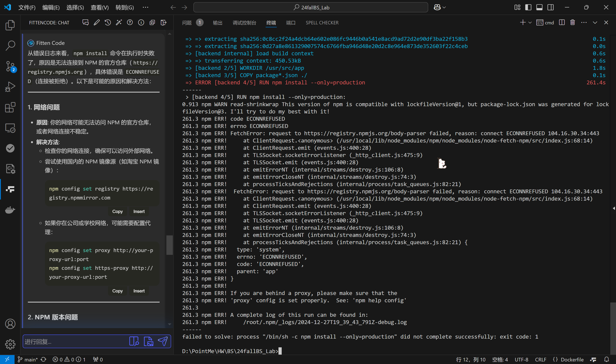Open the new terminal profile dropdown arrow
This screenshot has width=616, height=364.
[530, 23]
